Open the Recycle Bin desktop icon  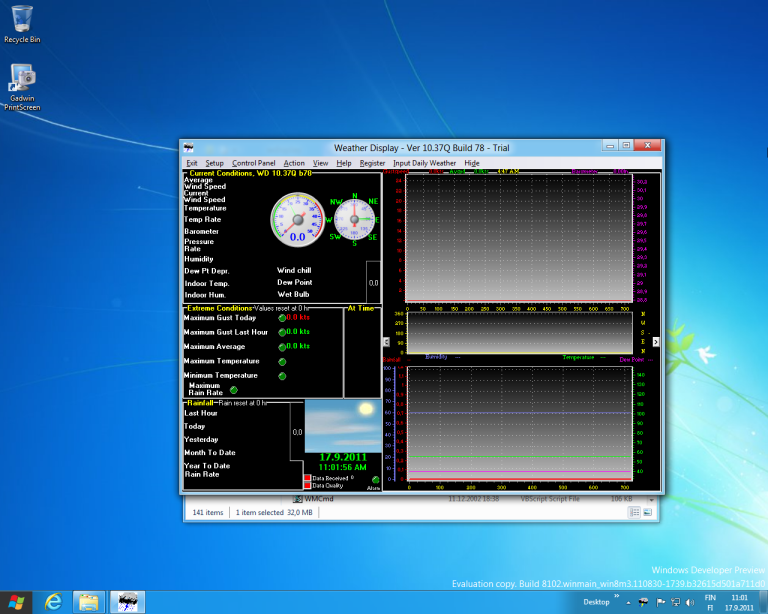point(22,24)
